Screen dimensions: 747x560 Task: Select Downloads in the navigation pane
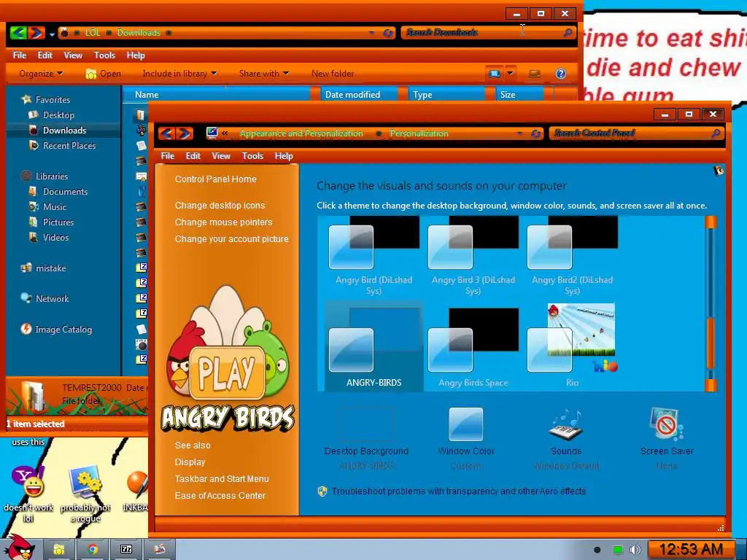click(x=64, y=130)
